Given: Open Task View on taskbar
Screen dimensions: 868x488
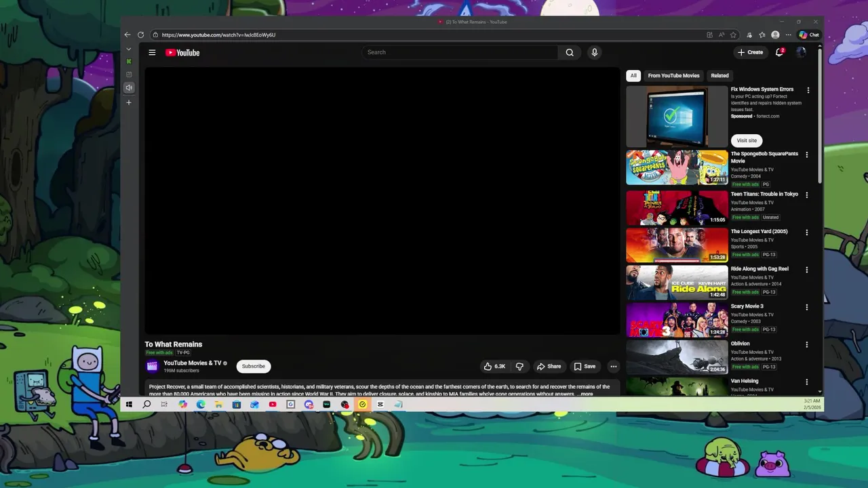Looking at the screenshot, I should (165, 405).
